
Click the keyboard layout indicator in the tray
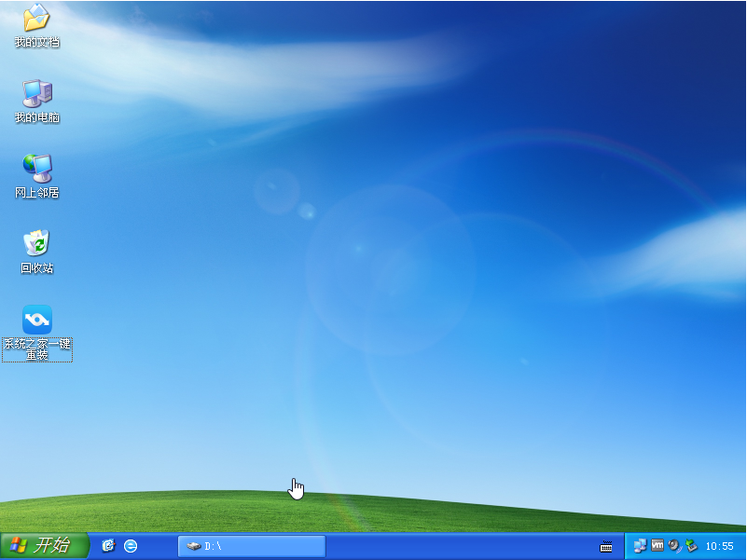[x=609, y=547]
